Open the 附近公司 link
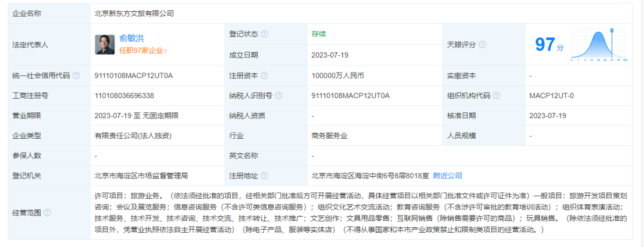The image size is (644, 247). pyautogui.click(x=447, y=176)
